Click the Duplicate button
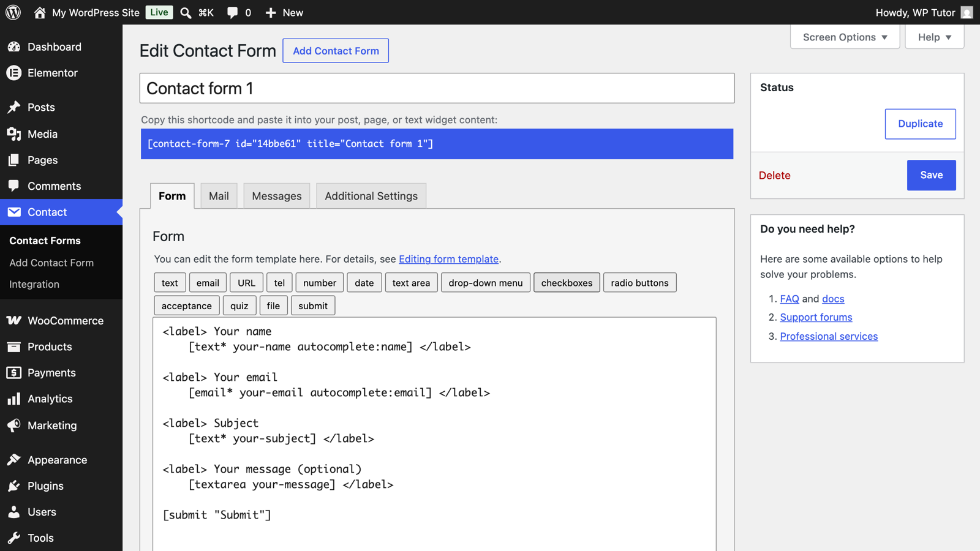 920,124
